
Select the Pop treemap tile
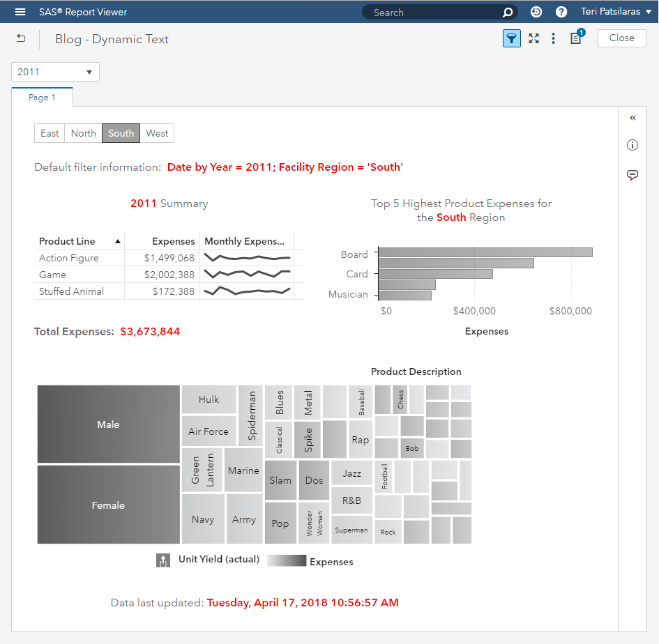280,523
